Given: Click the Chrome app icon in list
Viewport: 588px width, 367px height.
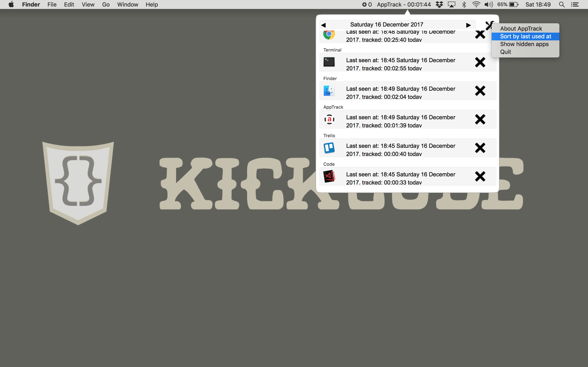Looking at the screenshot, I should tap(329, 34).
